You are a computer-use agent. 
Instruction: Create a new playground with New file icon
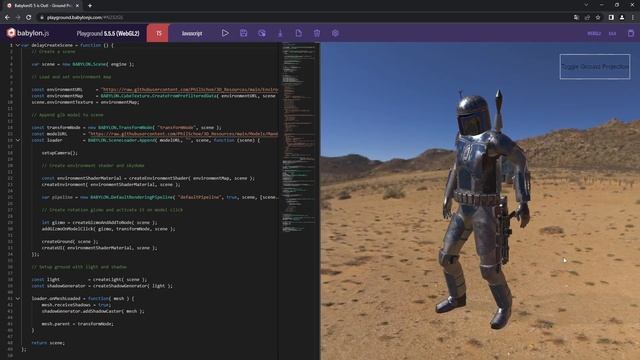(x=298, y=33)
